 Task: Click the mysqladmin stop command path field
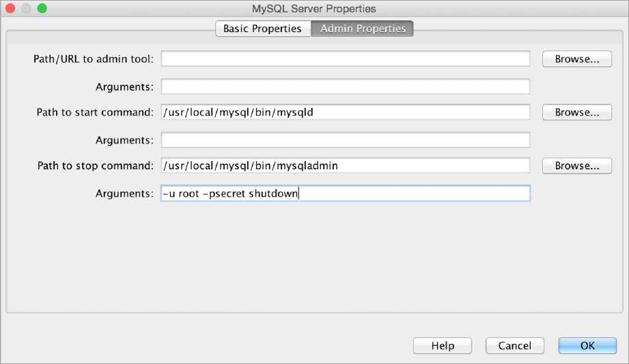click(345, 165)
